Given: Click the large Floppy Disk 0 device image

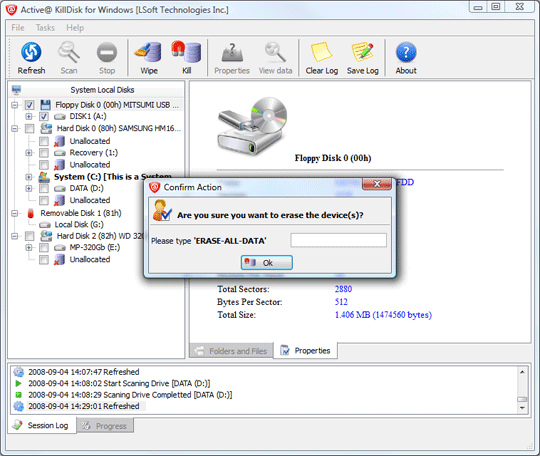Looking at the screenshot, I should pos(252,126).
